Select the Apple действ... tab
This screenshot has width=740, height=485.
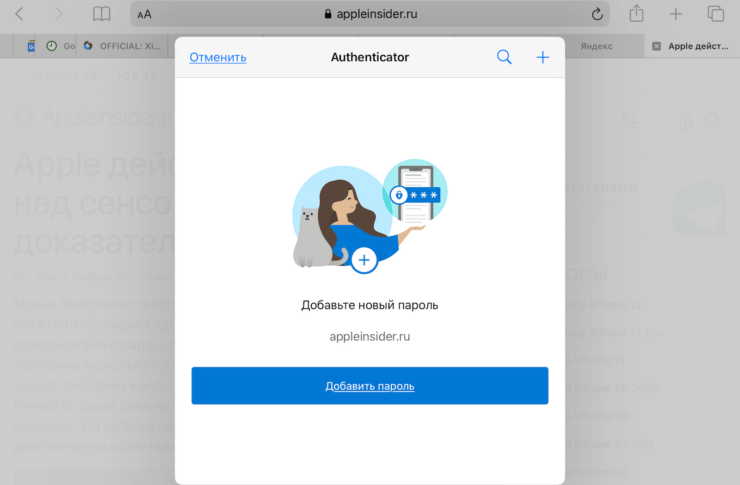[x=698, y=46]
